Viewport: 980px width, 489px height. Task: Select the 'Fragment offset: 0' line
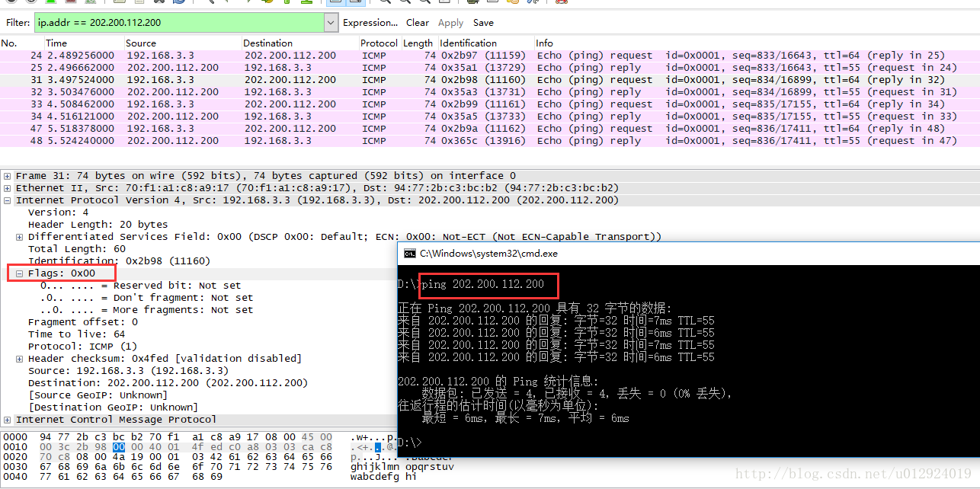click(83, 322)
